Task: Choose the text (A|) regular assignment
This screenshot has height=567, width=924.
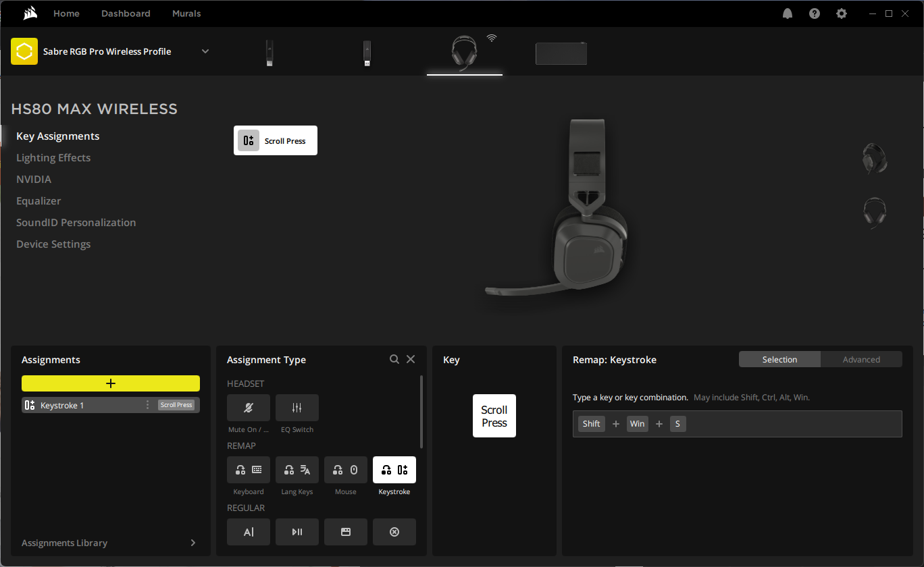Action: click(x=249, y=532)
